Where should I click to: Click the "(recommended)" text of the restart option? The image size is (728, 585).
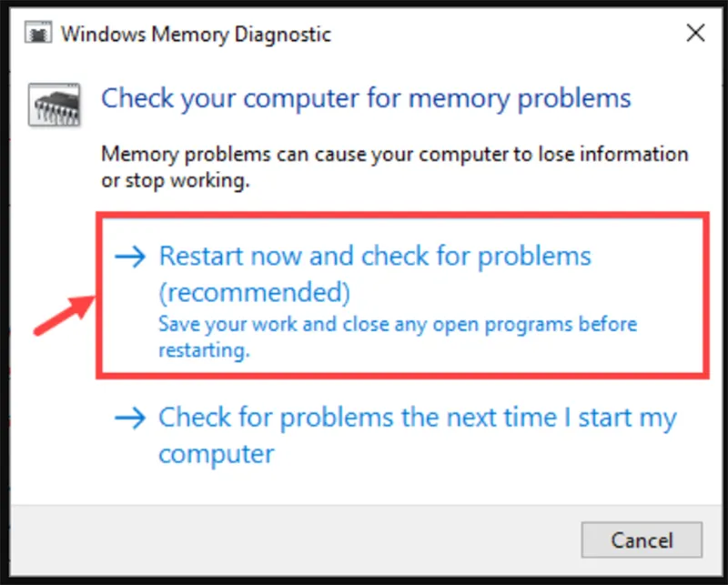[254, 293]
